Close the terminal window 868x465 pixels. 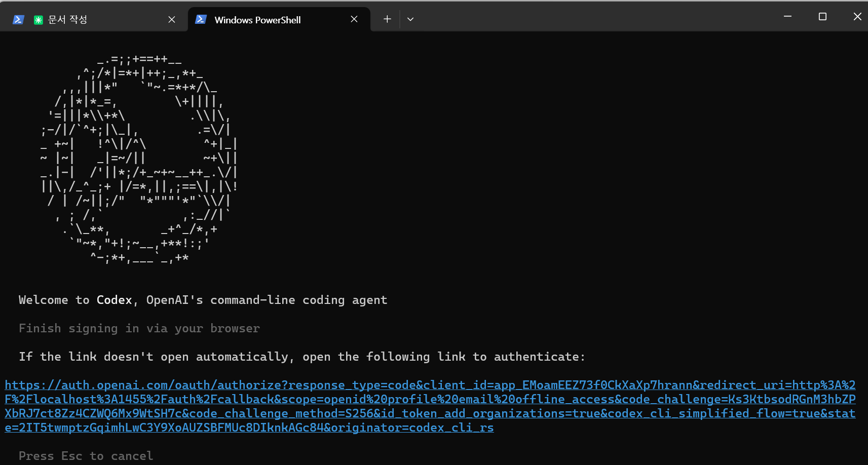(x=857, y=16)
